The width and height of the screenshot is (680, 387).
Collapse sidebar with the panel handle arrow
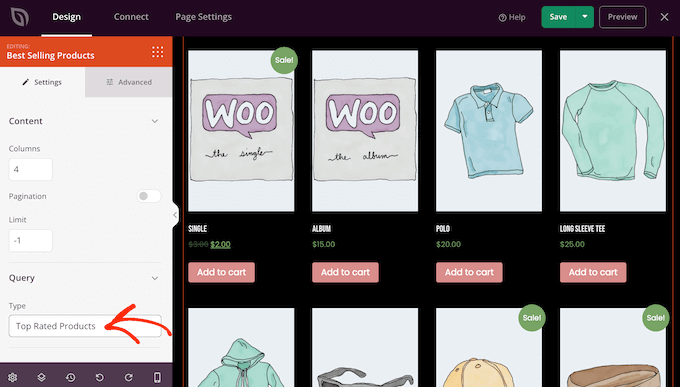[175, 214]
